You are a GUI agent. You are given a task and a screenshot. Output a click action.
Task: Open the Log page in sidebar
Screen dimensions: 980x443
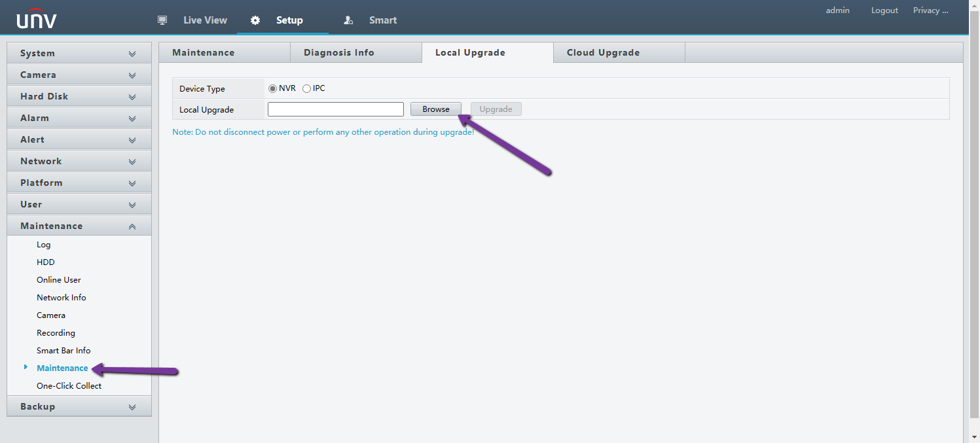pos(43,244)
